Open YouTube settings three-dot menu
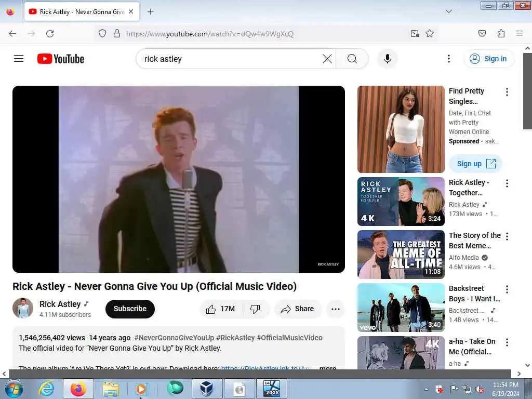Viewport: 532px width, 399px height. (x=448, y=59)
